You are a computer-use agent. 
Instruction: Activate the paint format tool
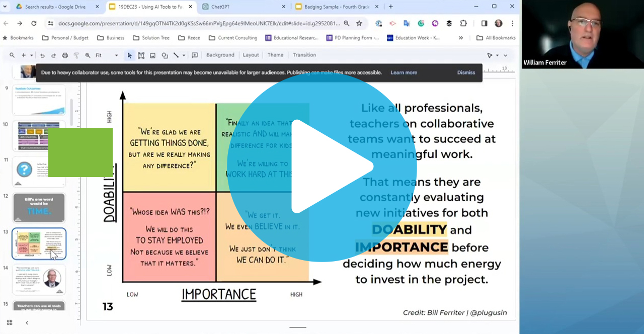(76, 55)
